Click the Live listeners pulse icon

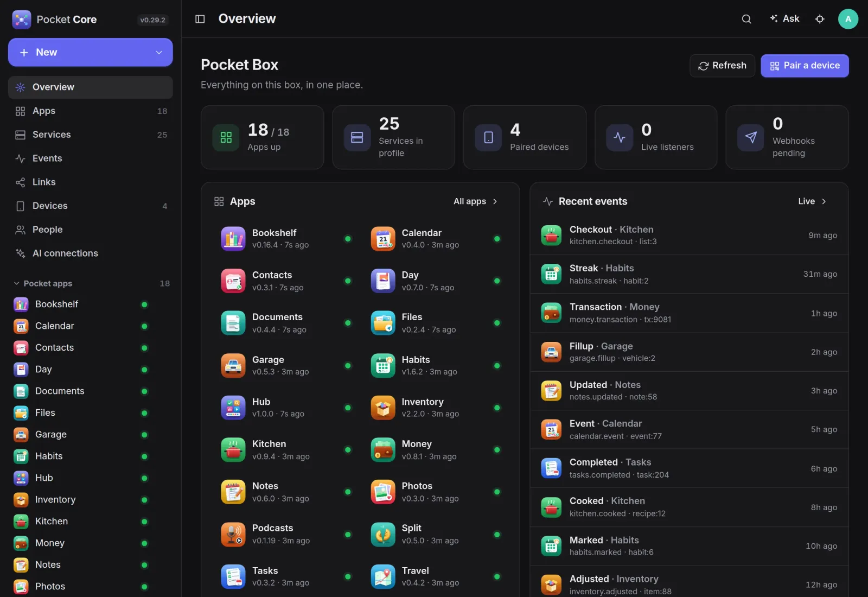click(620, 138)
